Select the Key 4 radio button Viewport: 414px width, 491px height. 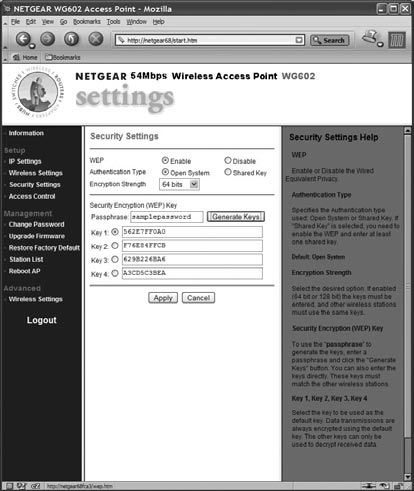[115, 273]
